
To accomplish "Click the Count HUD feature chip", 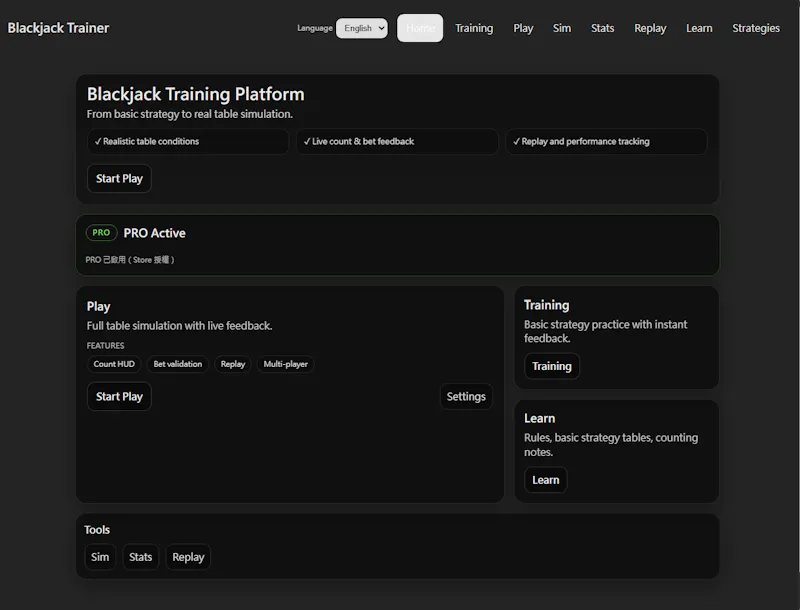I will 114,364.
